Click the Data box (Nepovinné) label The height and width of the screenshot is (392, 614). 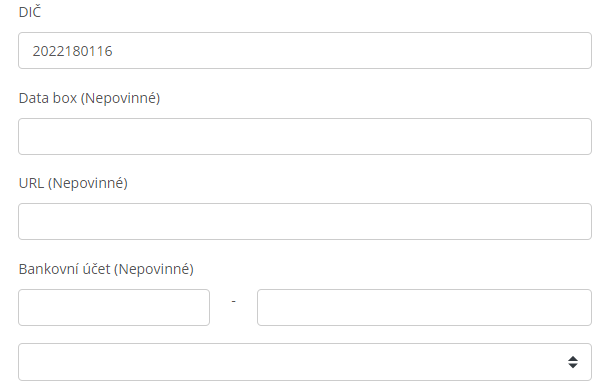pos(89,98)
